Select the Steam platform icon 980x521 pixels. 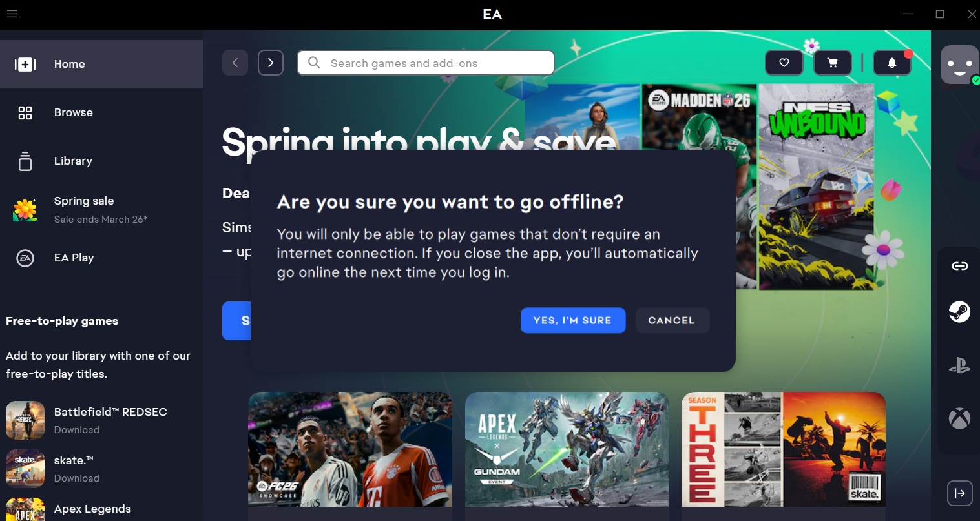pyautogui.click(x=959, y=312)
